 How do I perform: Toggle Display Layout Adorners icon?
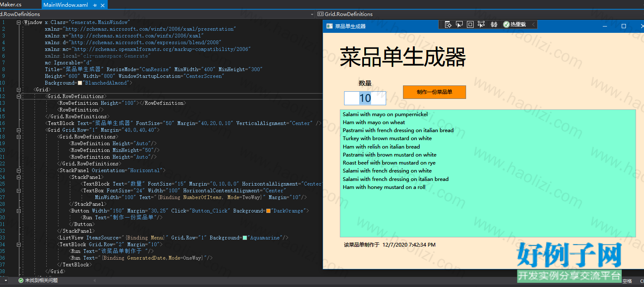[470, 25]
